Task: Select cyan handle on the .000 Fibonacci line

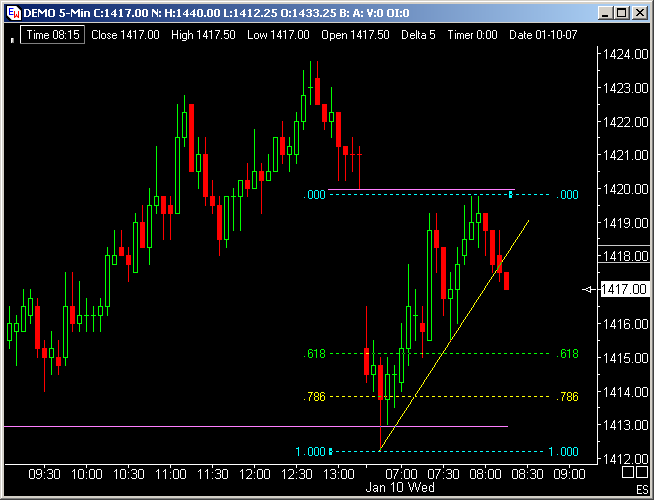Action: click(511, 194)
